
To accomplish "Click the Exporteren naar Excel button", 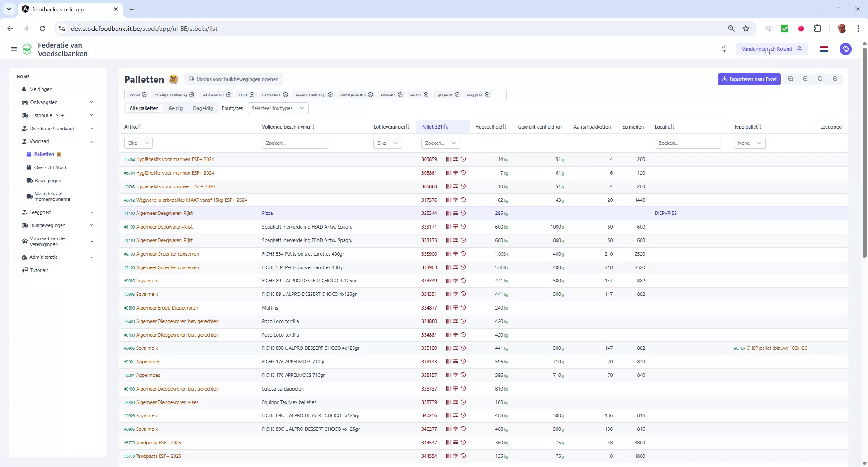I will click(x=749, y=79).
